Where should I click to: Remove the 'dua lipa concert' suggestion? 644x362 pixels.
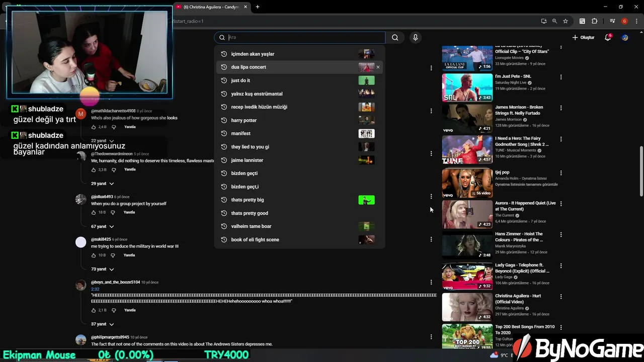coord(378,67)
